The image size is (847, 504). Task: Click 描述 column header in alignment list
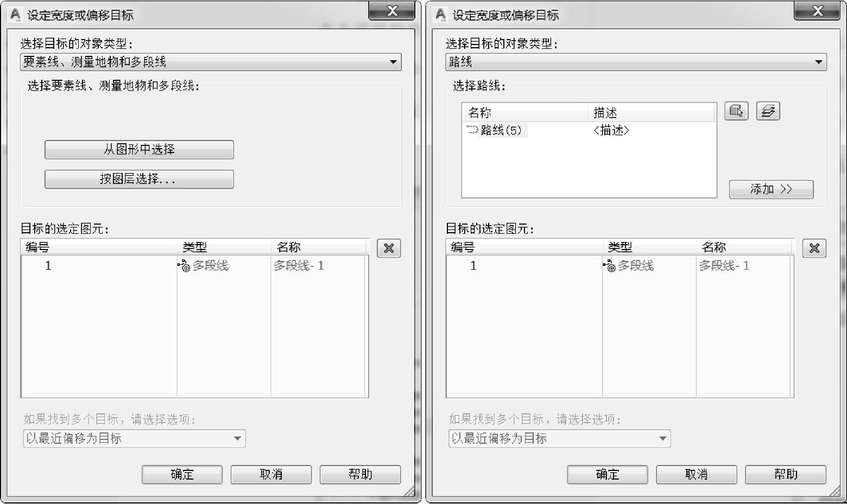[x=652, y=113]
